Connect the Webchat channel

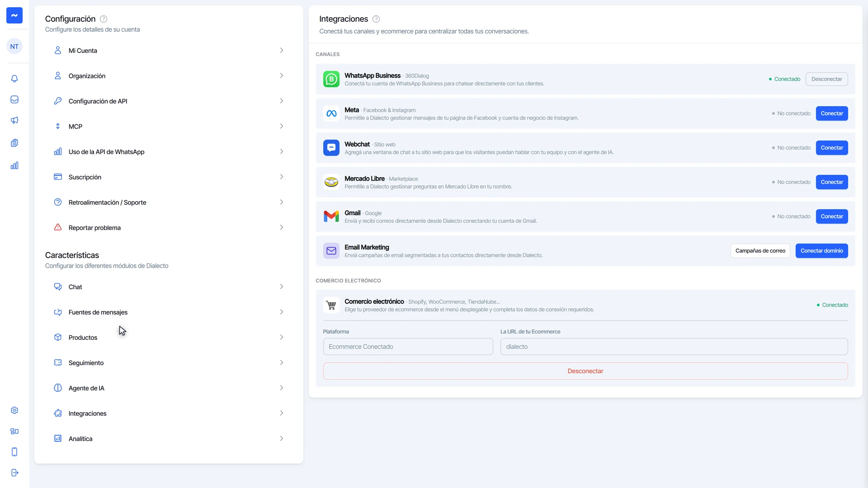[832, 148]
